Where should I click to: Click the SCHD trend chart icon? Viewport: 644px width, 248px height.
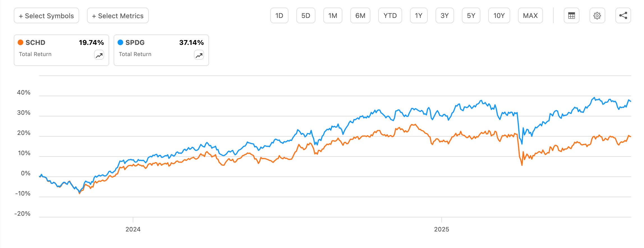tap(99, 55)
